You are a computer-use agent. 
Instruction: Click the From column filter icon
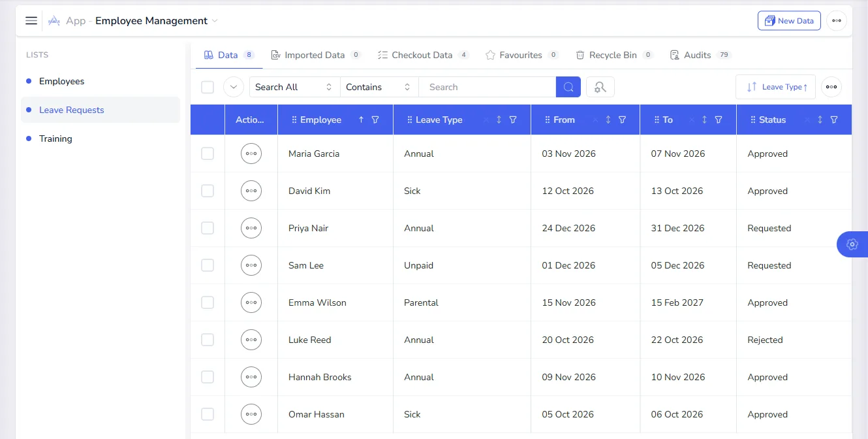pyautogui.click(x=622, y=120)
